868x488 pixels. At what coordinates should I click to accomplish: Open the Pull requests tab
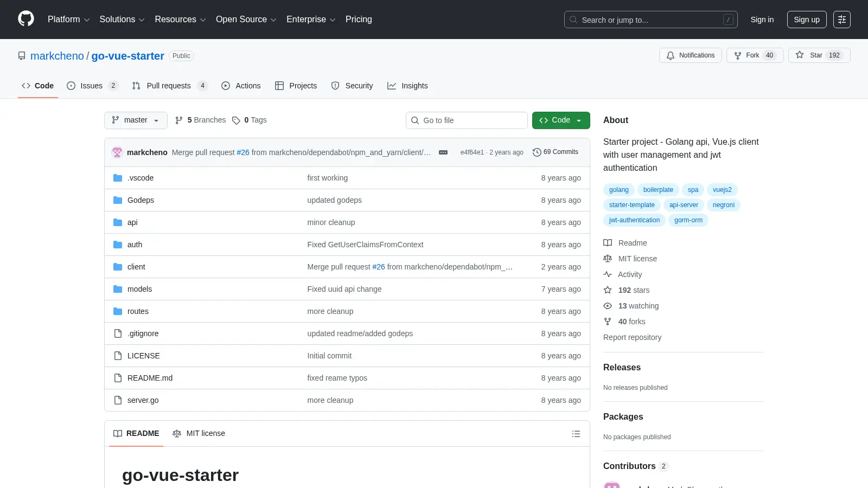(169, 86)
